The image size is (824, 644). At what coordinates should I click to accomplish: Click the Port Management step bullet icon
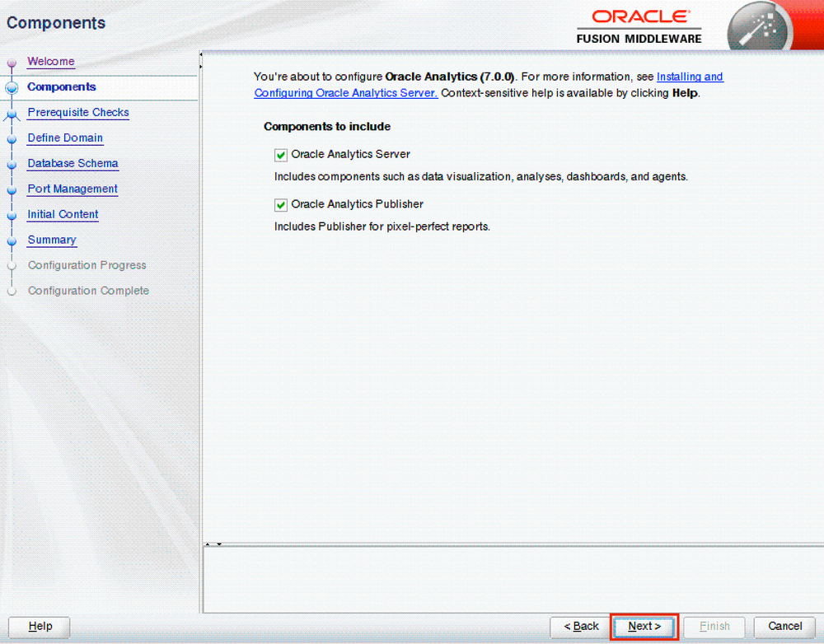12,190
